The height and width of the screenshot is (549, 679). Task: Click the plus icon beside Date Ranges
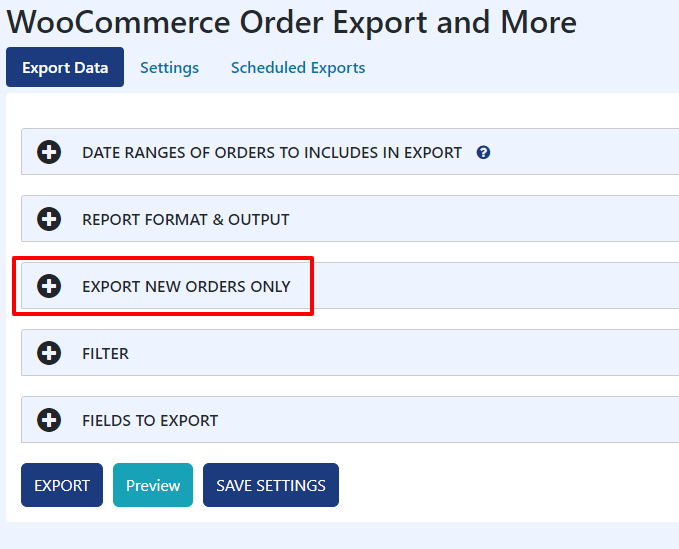pyautogui.click(x=49, y=152)
